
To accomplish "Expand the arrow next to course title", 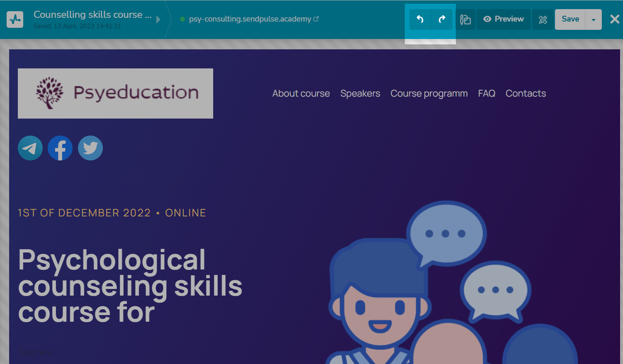I will coord(158,19).
